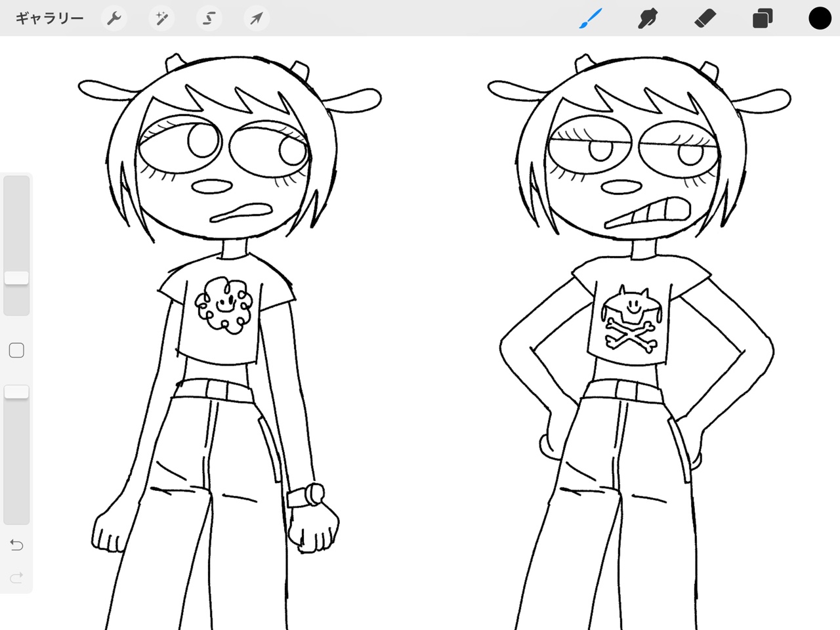Tap the Undo arrow

click(16, 545)
